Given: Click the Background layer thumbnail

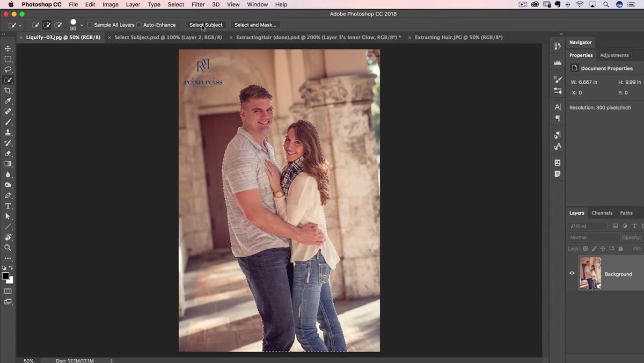Looking at the screenshot, I should point(590,273).
